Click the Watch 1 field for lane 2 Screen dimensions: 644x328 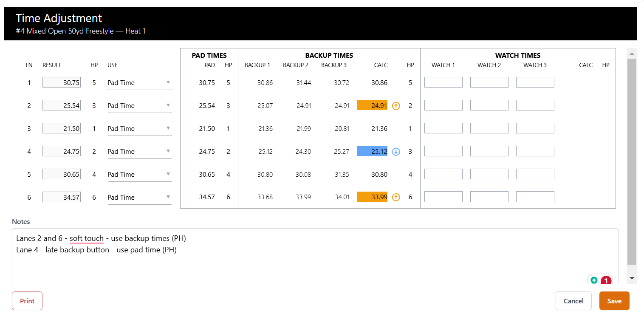point(443,105)
